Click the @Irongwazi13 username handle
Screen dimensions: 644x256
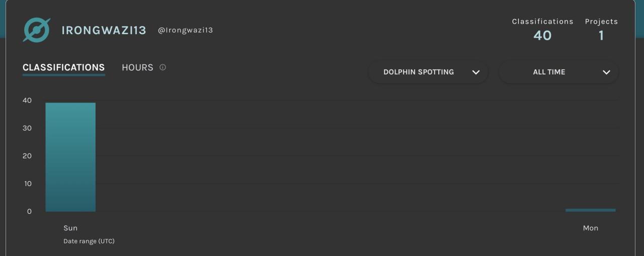[x=185, y=30]
